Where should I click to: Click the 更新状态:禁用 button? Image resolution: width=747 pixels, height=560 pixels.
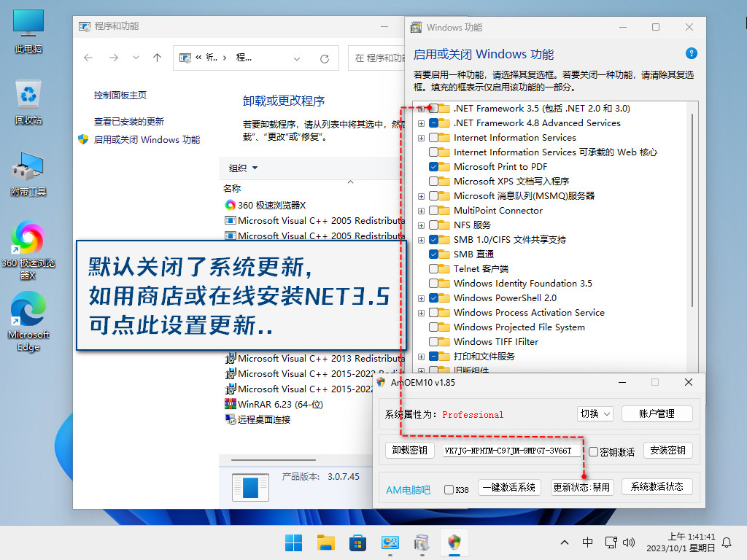pos(581,487)
